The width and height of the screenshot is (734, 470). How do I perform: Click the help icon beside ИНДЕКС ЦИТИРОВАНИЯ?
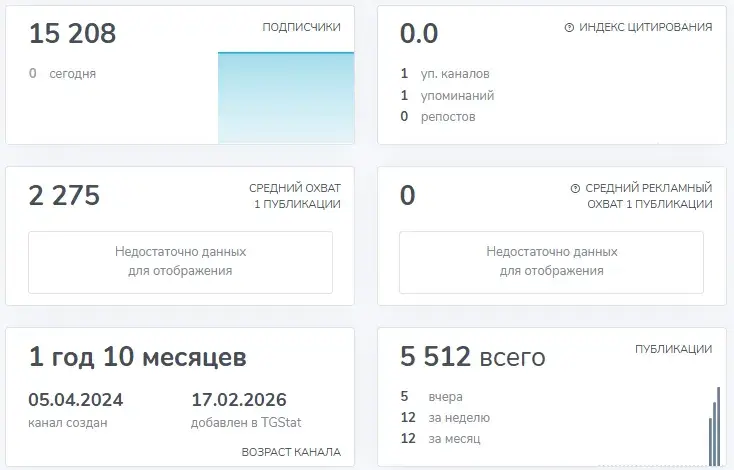point(569,27)
